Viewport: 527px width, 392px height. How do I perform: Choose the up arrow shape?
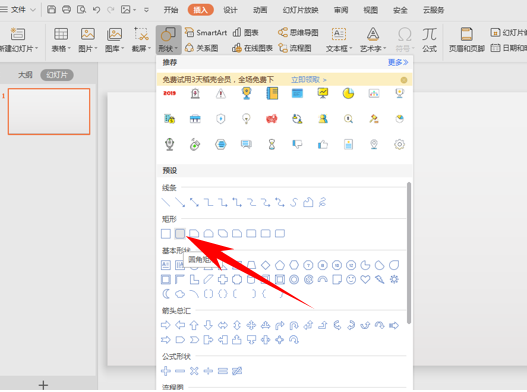coord(194,325)
